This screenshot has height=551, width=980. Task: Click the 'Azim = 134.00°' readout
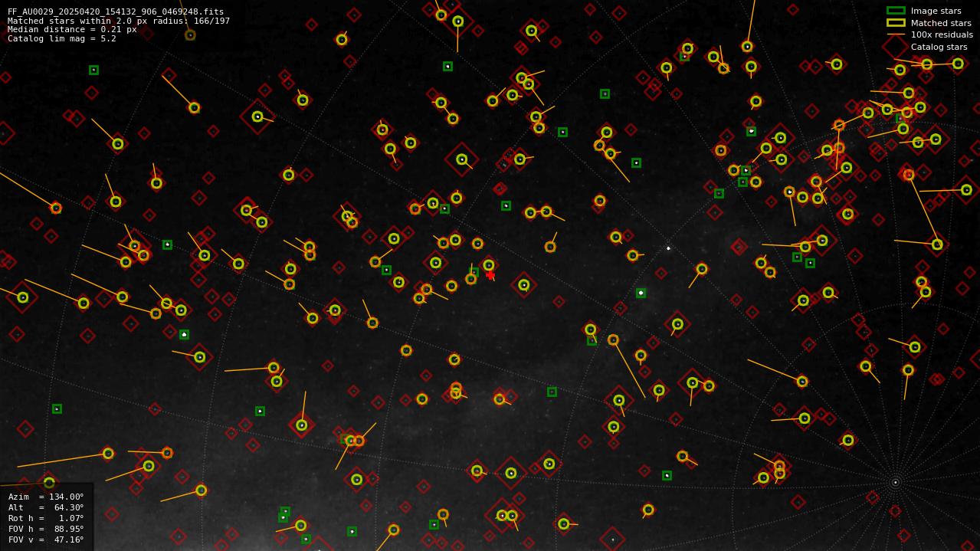point(46,497)
